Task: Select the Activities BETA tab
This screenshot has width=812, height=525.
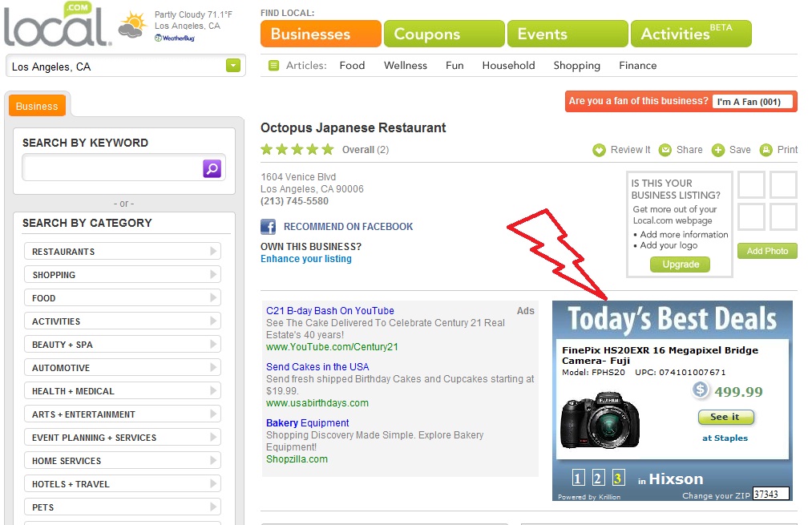Action: pos(691,34)
